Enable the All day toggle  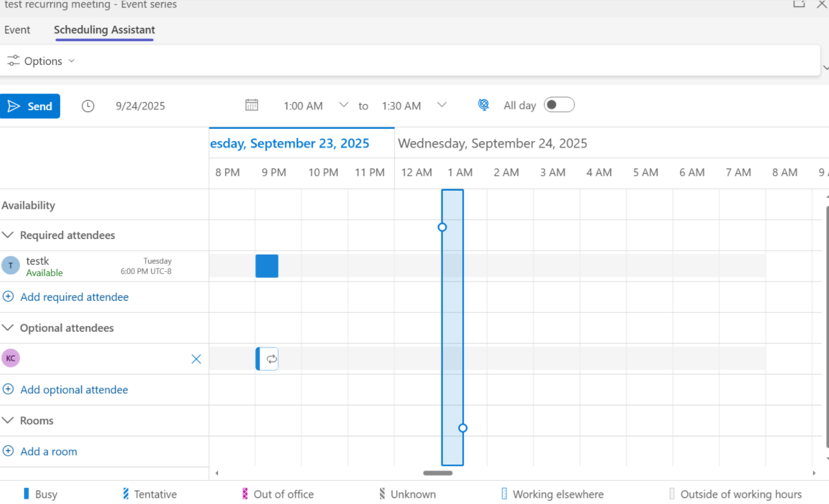[559, 104]
